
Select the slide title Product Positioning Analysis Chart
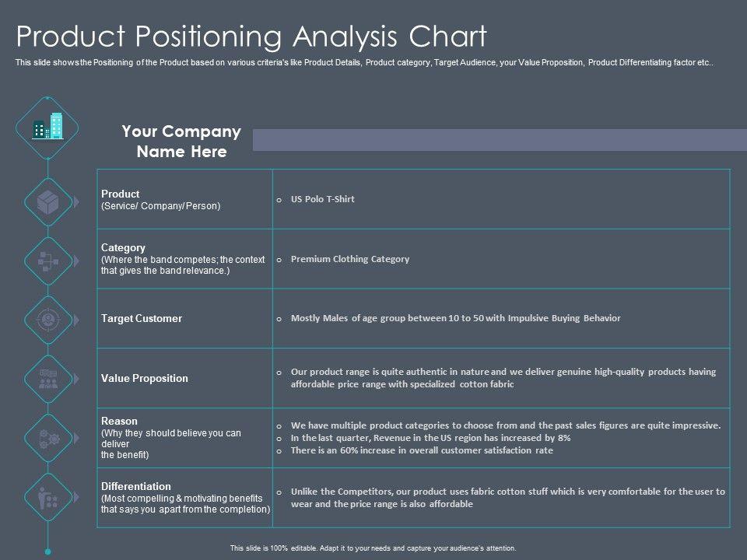pyautogui.click(x=251, y=37)
